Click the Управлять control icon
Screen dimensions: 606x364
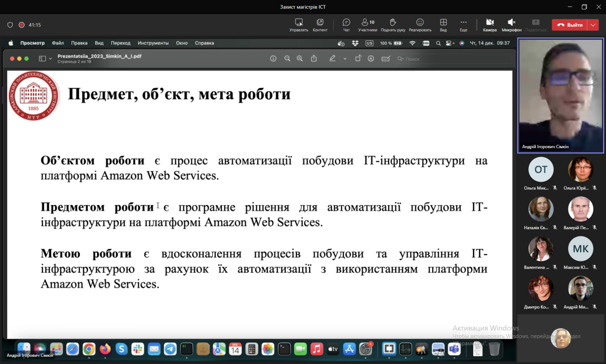click(299, 25)
